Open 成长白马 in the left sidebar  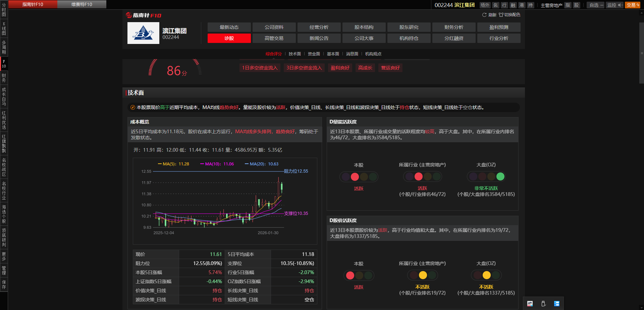point(4,96)
